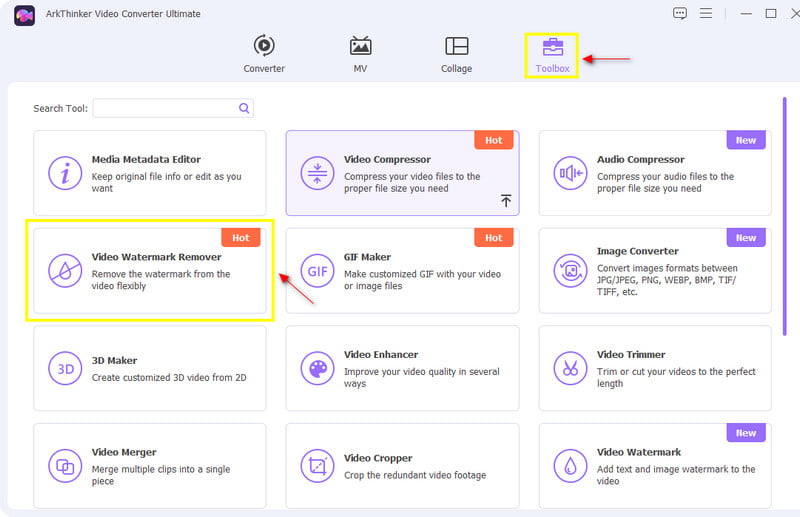
Task: Click the Media Metadata Editor info icon
Action: pos(65,173)
